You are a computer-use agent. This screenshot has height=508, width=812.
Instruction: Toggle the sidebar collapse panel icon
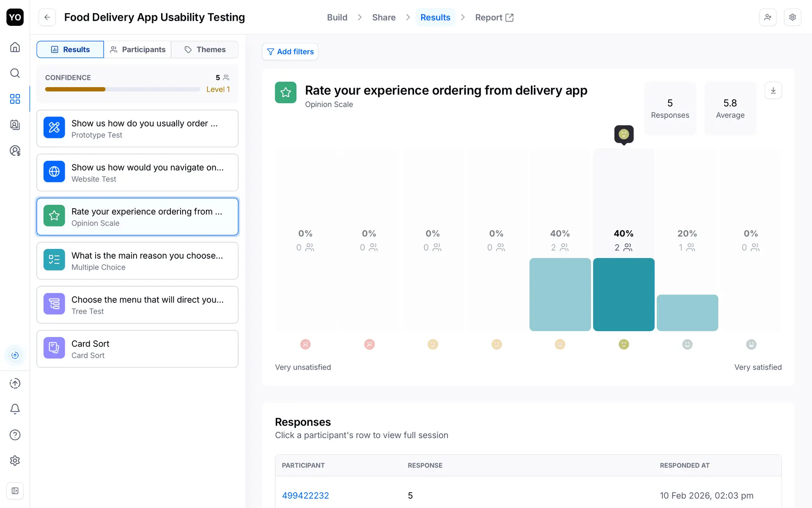click(x=15, y=491)
